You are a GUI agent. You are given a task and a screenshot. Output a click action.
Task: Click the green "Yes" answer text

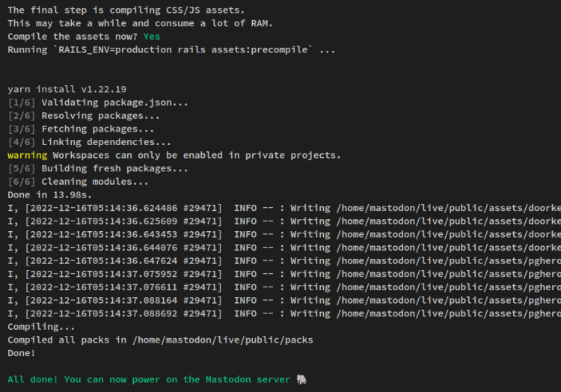[152, 36]
